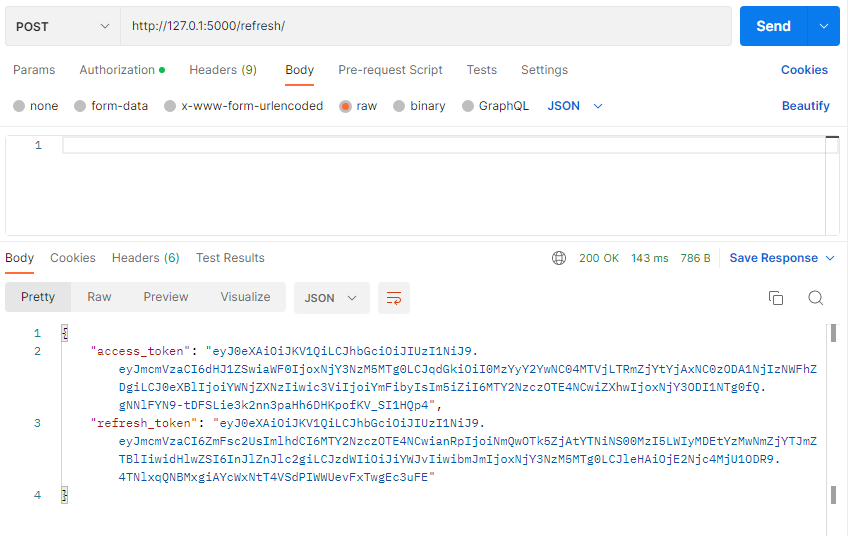Screen dimensions: 860x536
Task: Select the Pretty response view
Action: click(38, 297)
